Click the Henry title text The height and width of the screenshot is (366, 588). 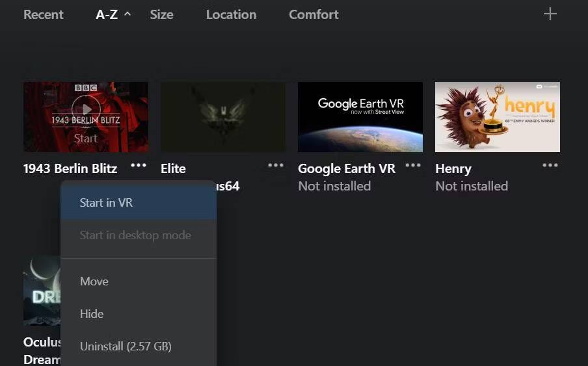click(453, 169)
